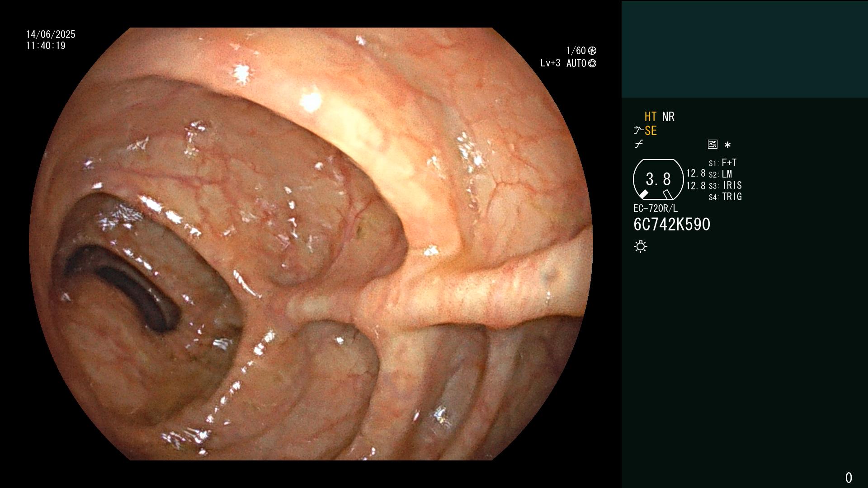
Task: Click the endoscopic live image view
Action: point(311,244)
